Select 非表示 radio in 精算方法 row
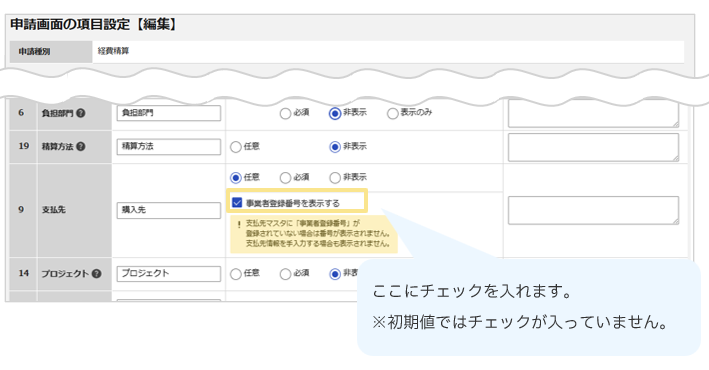 (335, 147)
